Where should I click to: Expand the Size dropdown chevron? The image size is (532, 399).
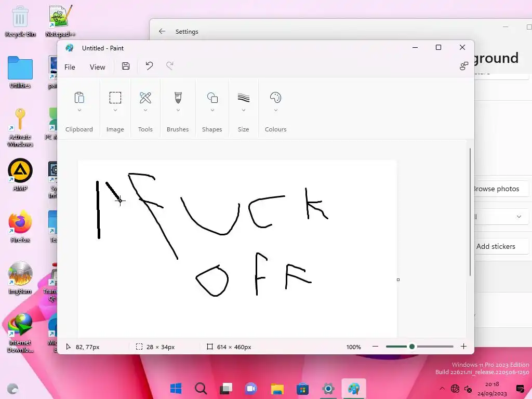click(x=243, y=110)
